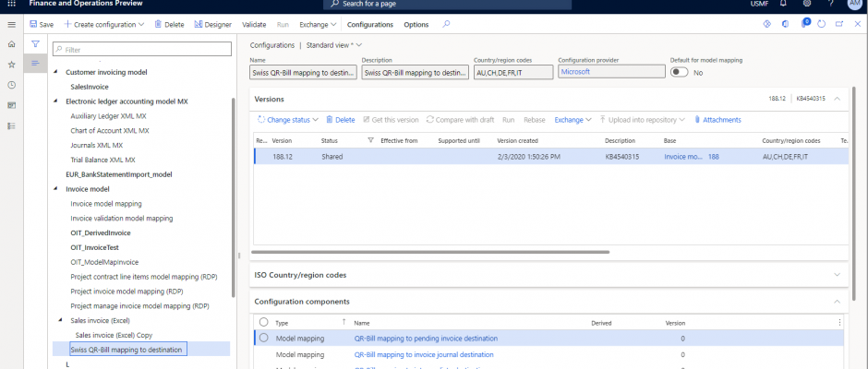Collapse the Versions section chevron

(x=837, y=99)
